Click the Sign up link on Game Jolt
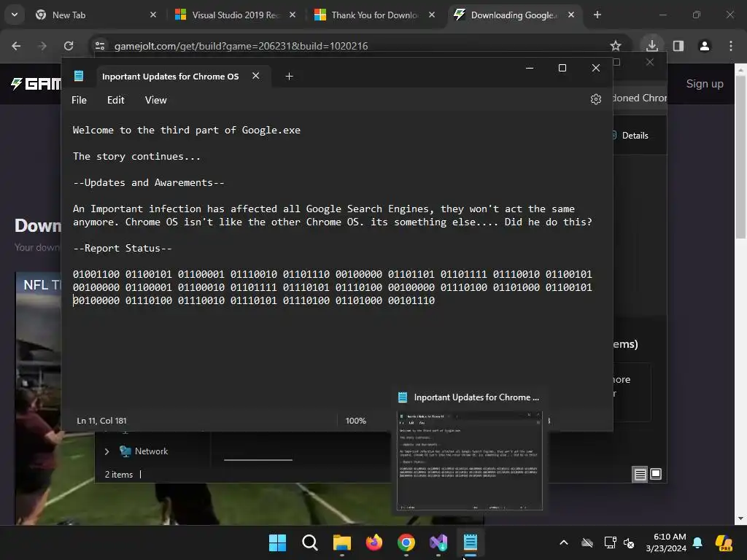This screenshot has width=747, height=560. pos(705,84)
